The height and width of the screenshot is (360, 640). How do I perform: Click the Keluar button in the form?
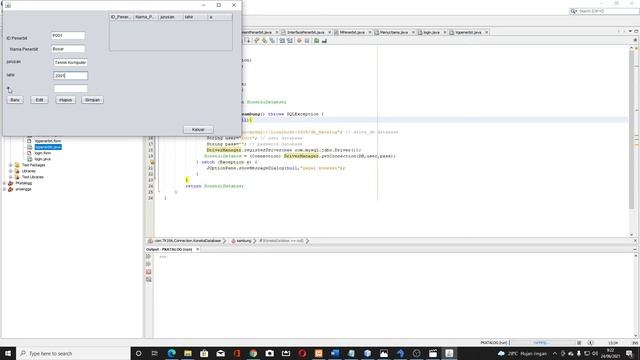click(x=198, y=129)
